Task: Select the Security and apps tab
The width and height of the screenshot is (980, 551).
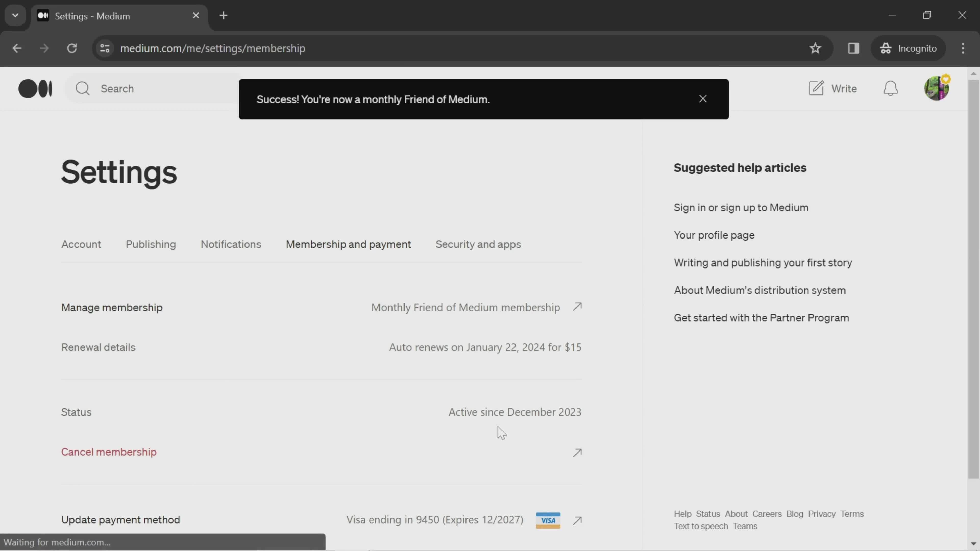Action: click(x=478, y=244)
